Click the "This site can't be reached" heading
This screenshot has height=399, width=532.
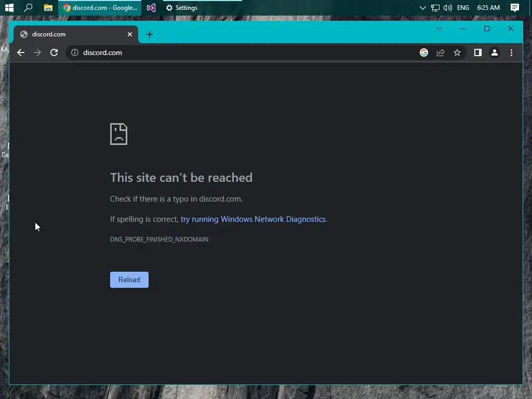pos(181,178)
